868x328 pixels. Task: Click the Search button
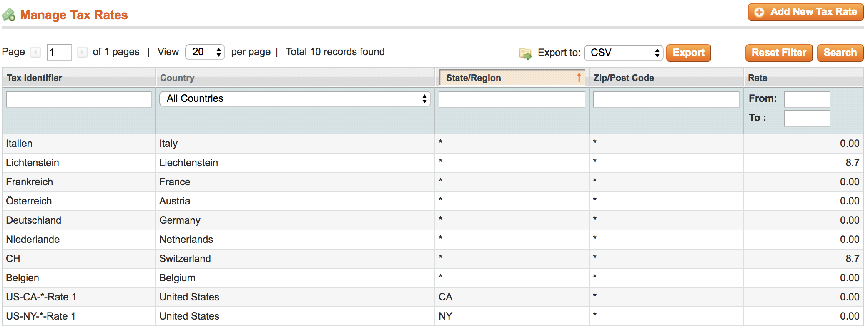pyautogui.click(x=840, y=53)
